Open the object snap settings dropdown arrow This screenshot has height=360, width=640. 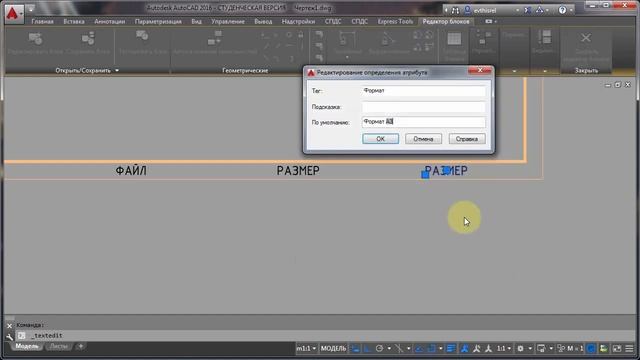(440, 349)
